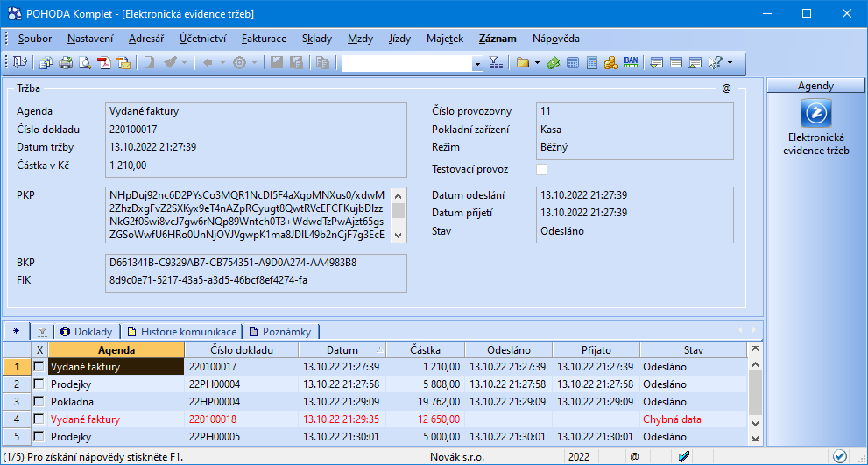The image size is (868, 465).
Task: Click the PDF export toolbar icon
Action: (104, 62)
